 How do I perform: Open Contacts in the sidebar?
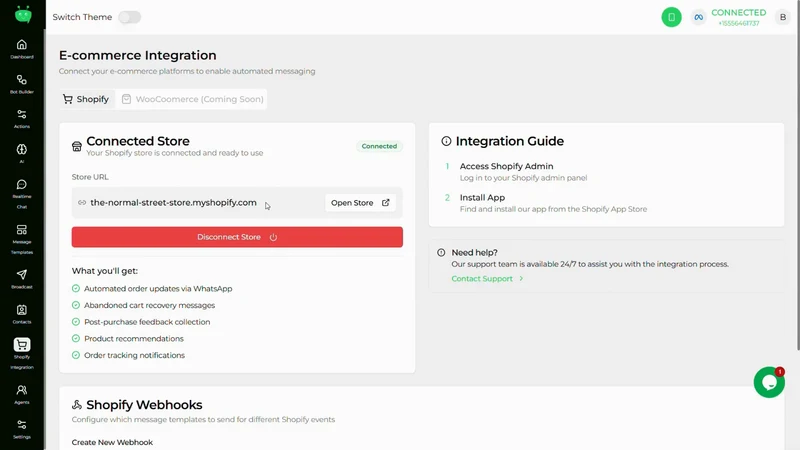pyautogui.click(x=21, y=314)
